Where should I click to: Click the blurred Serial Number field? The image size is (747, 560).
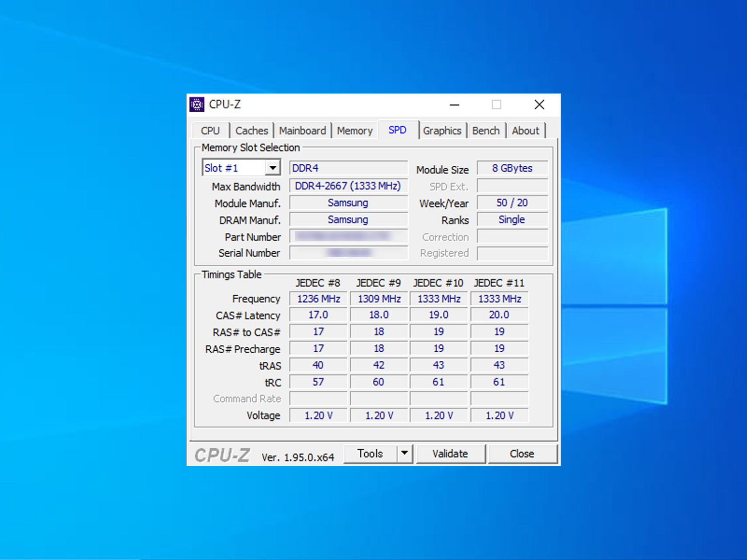[348, 253]
